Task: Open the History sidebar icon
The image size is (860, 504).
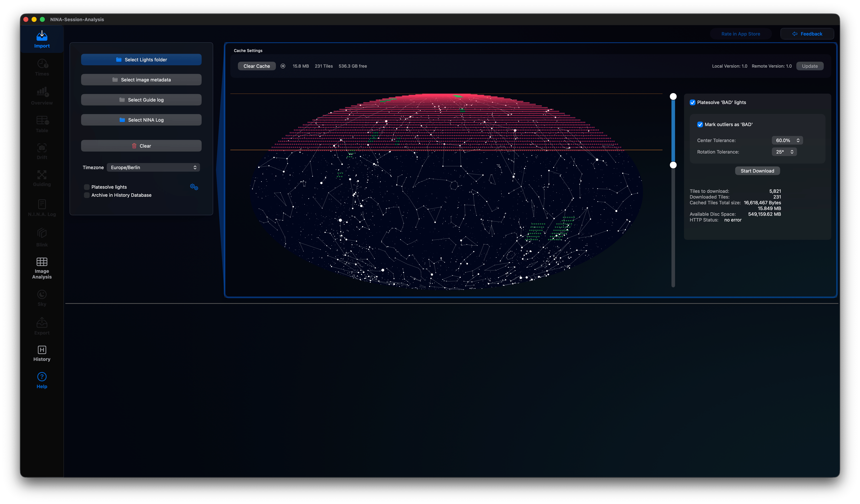Action: (x=42, y=350)
